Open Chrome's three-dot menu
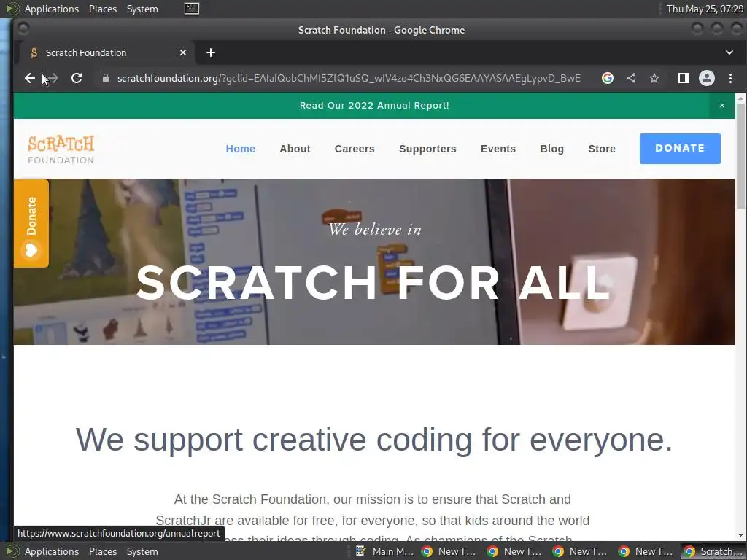Screen dimensions: 747x560 pos(730,78)
